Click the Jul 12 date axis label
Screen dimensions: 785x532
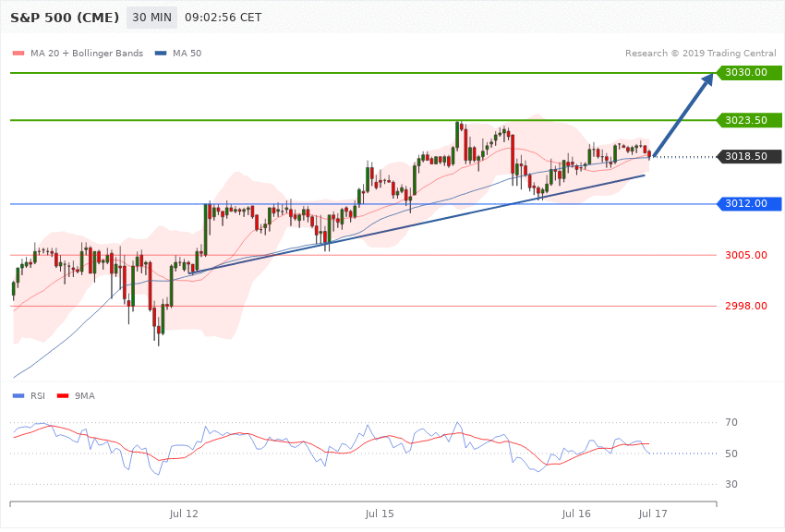184,514
